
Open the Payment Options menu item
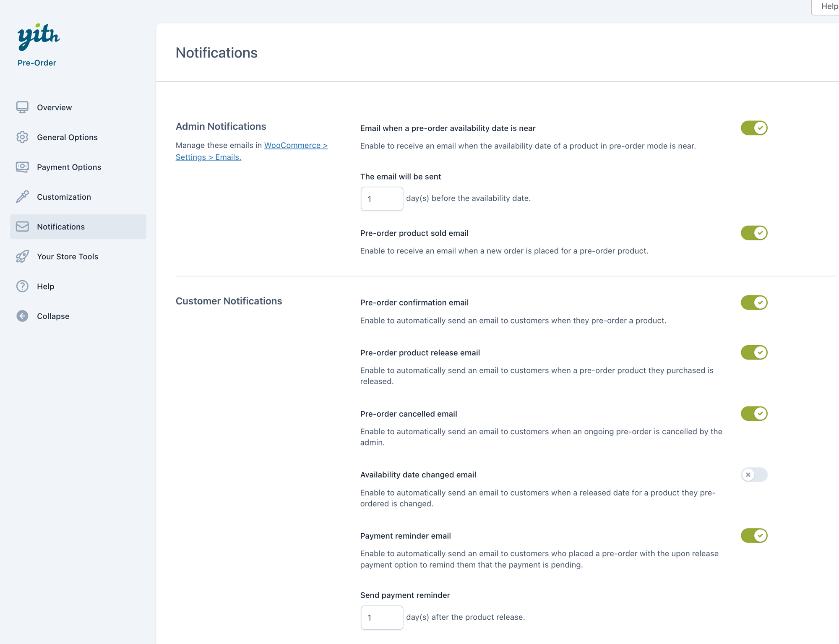tap(69, 167)
